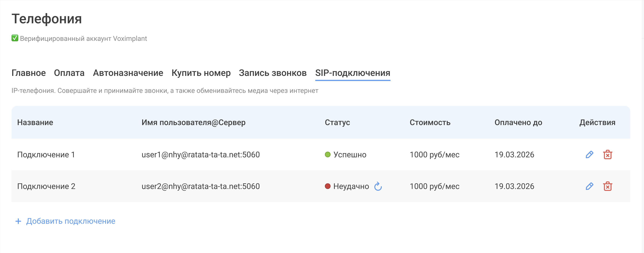Delete Подключение 1 with the trash icon
The image size is (644, 253).
click(x=607, y=154)
